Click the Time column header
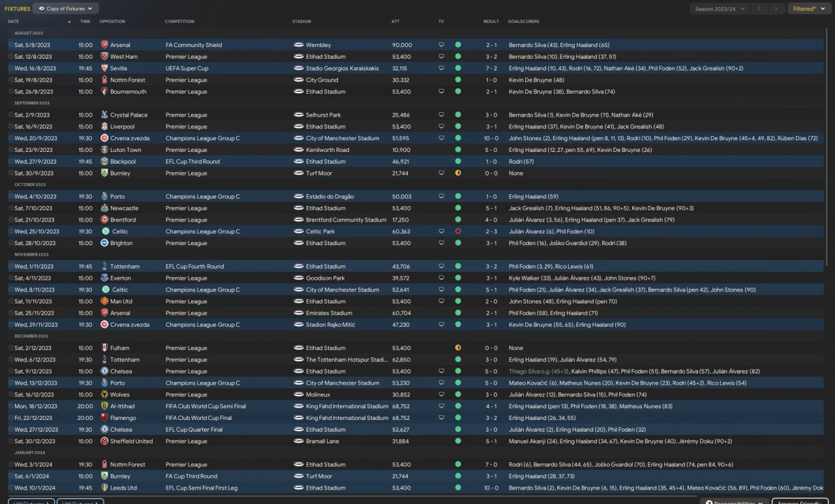 [x=85, y=22]
